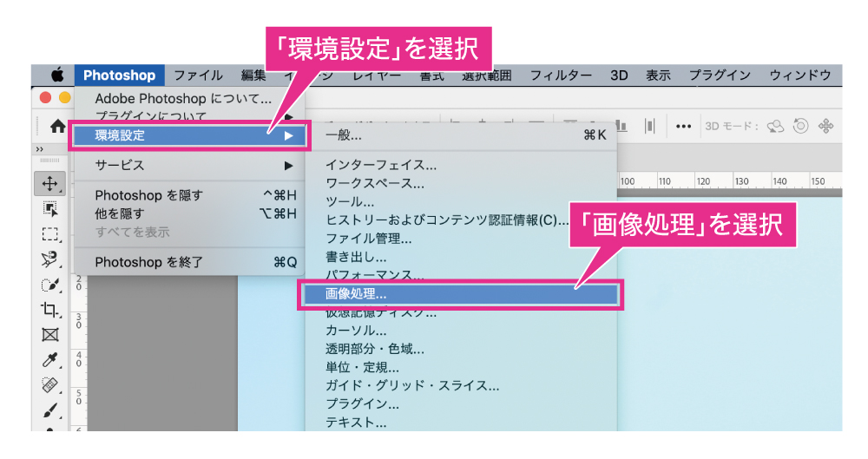Open the 表示 menu
The width and height of the screenshot is (868, 459).
point(658,75)
